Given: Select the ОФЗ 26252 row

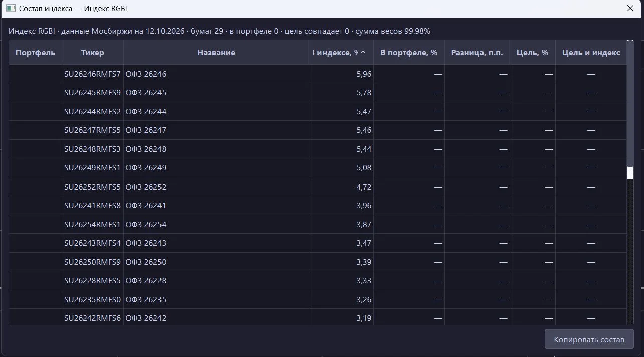Looking at the screenshot, I should [x=318, y=187].
